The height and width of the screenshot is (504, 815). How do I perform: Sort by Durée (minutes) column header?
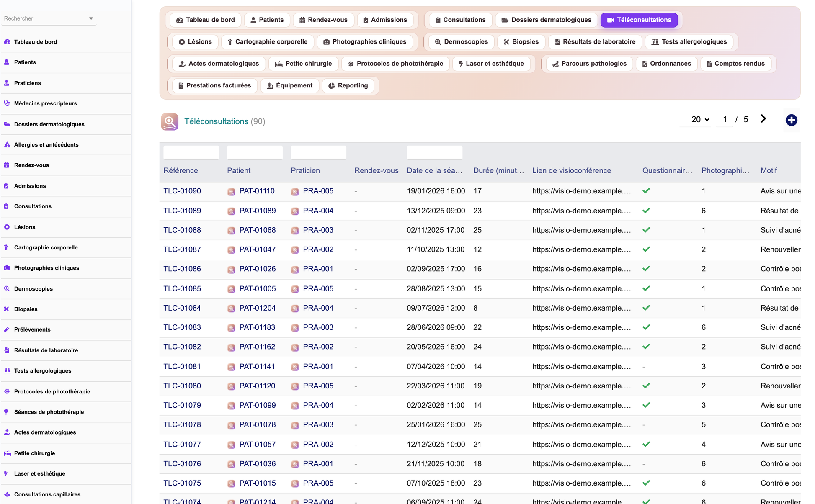[498, 170]
